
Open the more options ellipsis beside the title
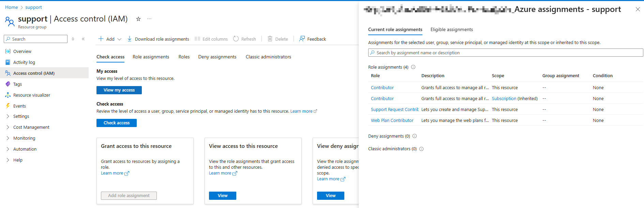149,19
